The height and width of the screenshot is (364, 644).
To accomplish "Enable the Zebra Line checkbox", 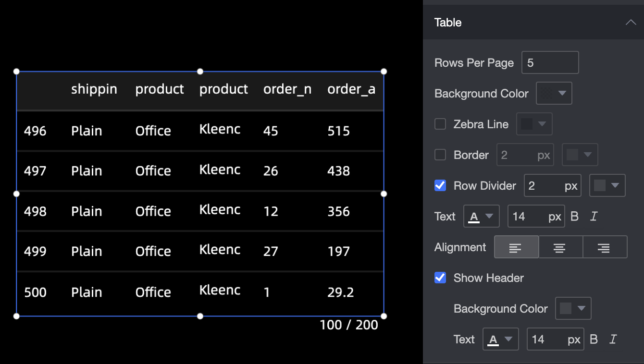I will point(440,124).
